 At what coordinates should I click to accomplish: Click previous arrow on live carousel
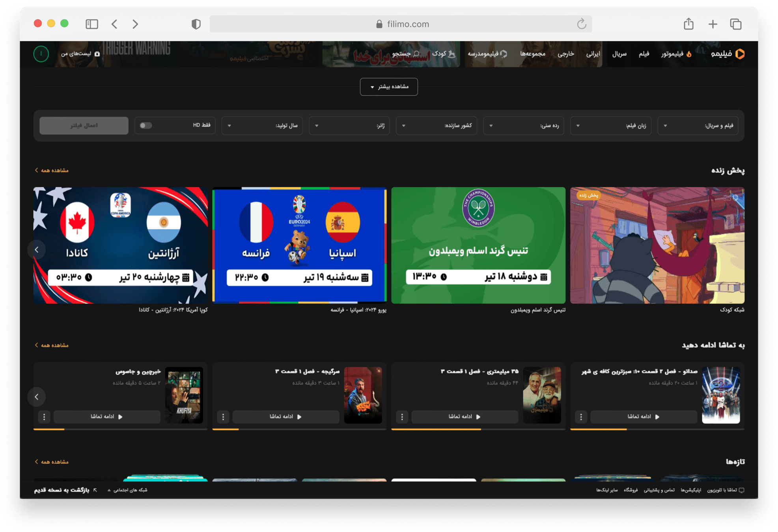37,249
